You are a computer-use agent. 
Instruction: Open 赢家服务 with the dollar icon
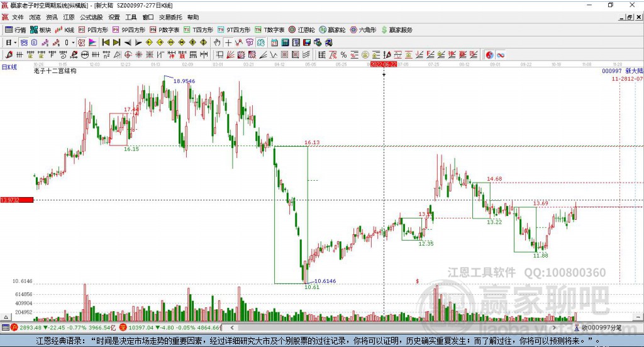(x=397, y=30)
